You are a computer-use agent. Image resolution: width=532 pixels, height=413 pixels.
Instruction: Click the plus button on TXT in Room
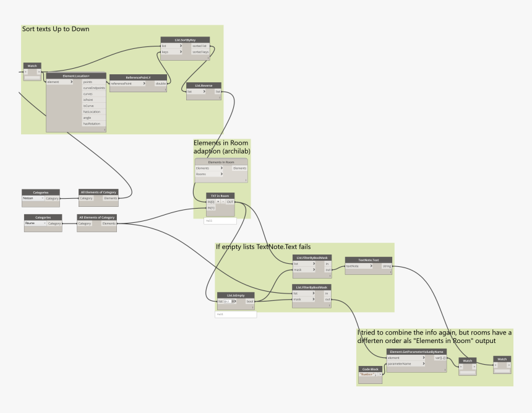(x=218, y=202)
